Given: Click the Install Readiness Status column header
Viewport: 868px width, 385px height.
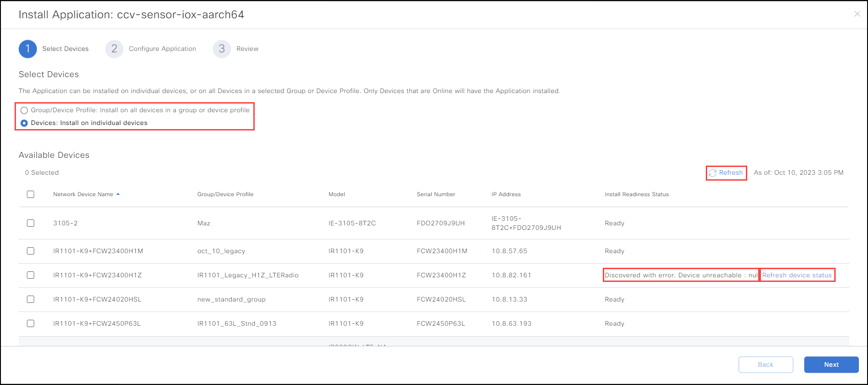Looking at the screenshot, I should (637, 194).
